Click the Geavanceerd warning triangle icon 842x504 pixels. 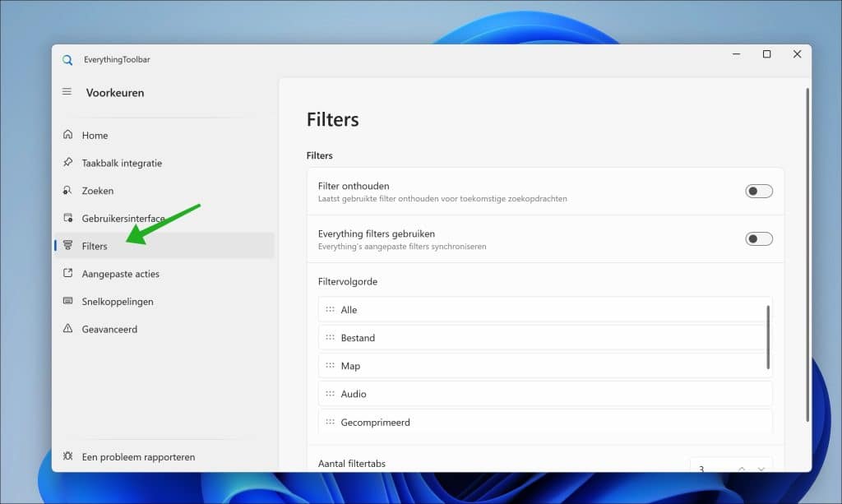(x=67, y=328)
